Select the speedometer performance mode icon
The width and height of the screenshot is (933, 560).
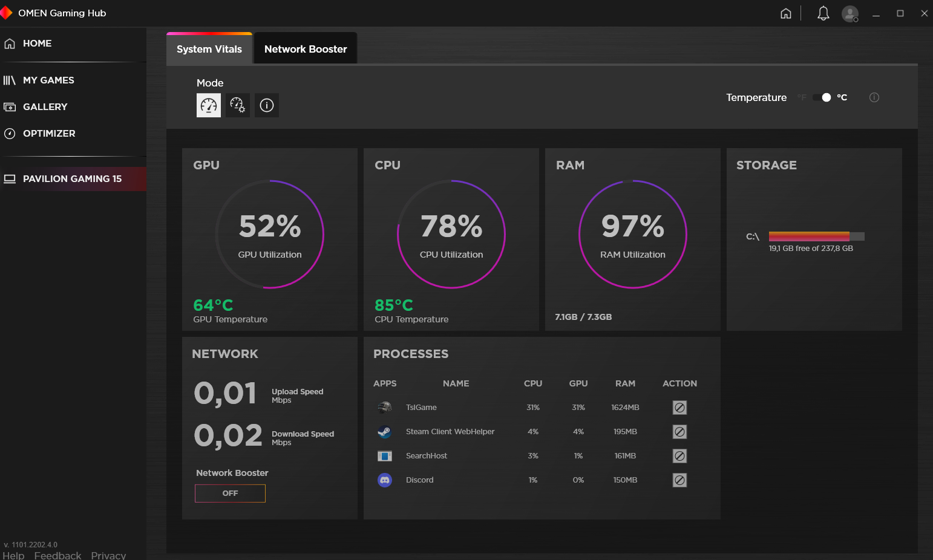pyautogui.click(x=209, y=105)
